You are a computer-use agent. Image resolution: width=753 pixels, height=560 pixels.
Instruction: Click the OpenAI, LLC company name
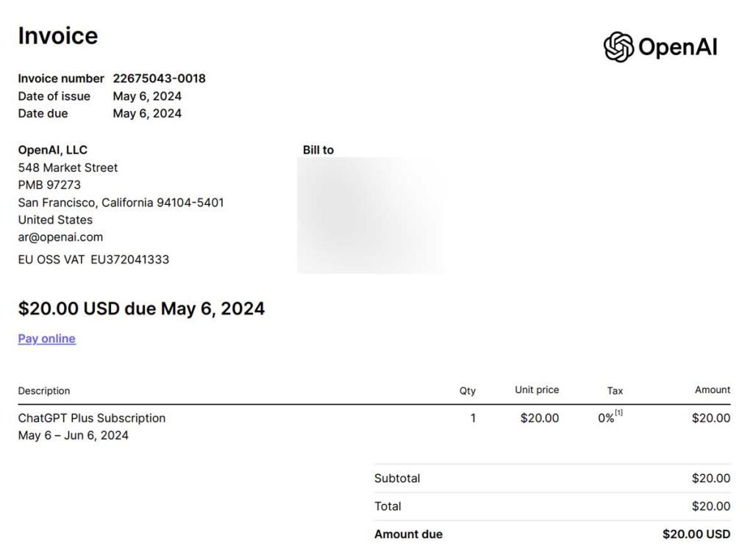coord(52,150)
